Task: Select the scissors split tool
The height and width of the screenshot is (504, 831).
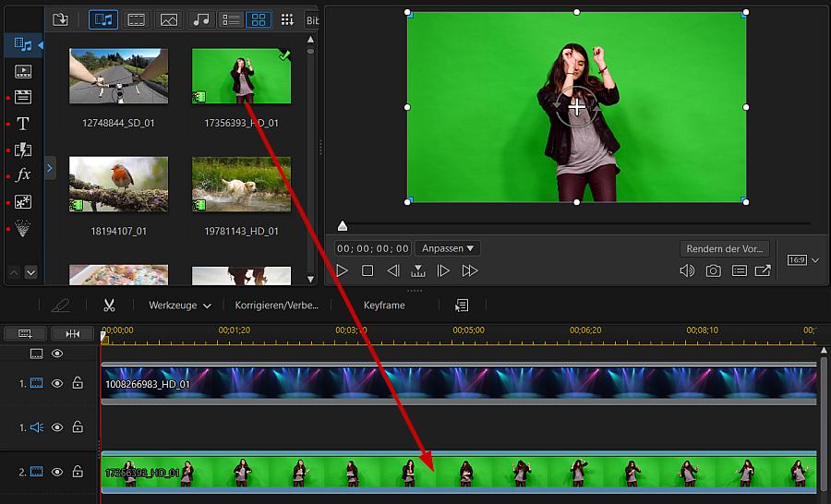Action: pyautogui.click(x=109, y=306)
